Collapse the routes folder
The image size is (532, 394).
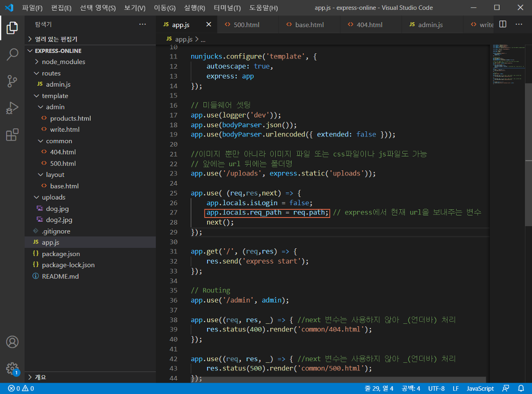(51, 73)
